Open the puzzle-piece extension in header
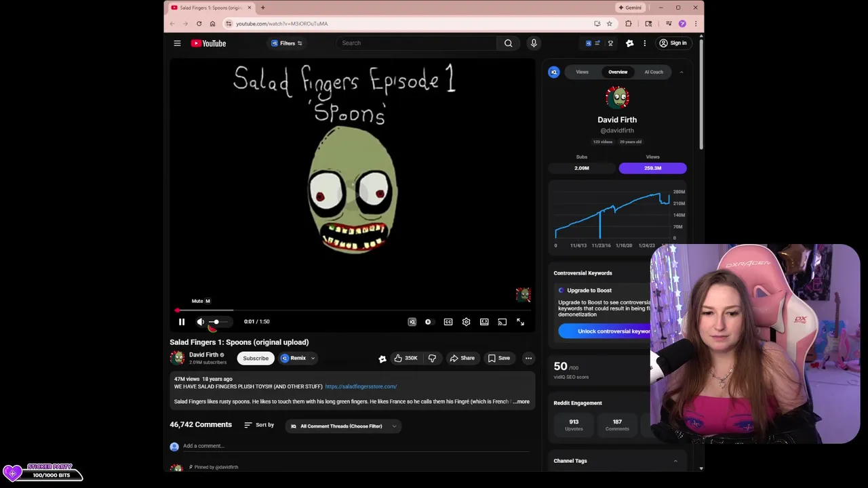 [x=629, y=43]
